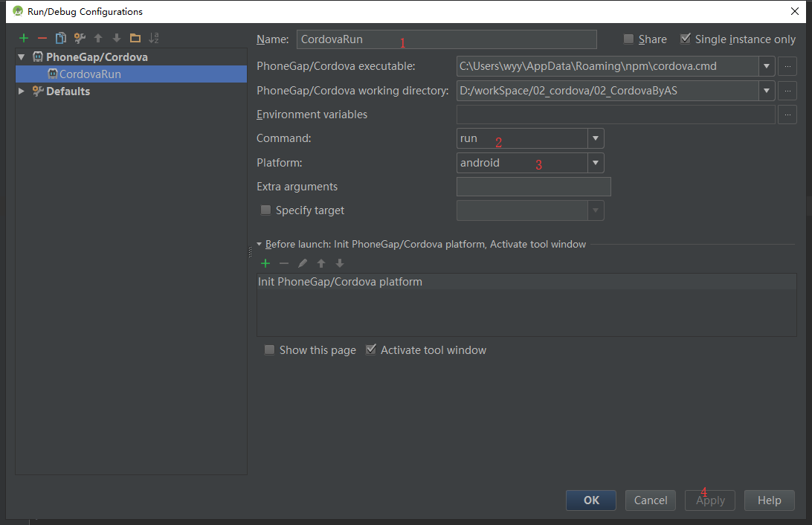Select PhoneGap/Cordova tree group
812x525 pixels.
97,57
